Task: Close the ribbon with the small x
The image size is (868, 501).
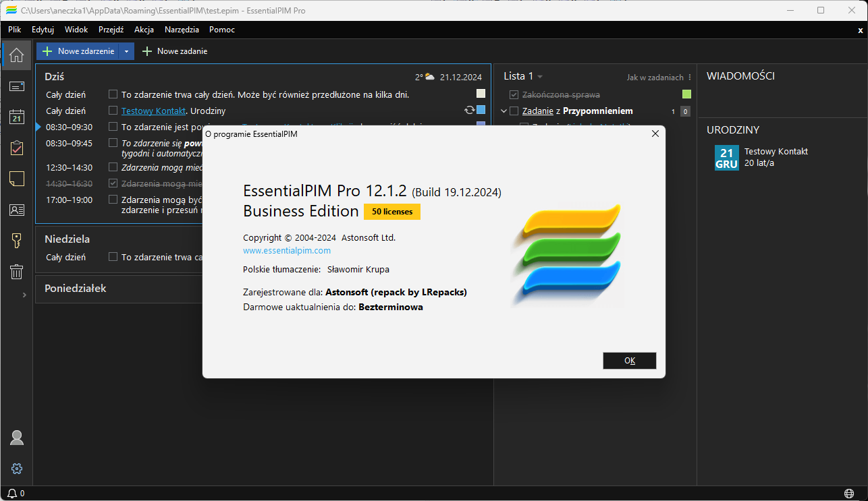Action: 861,30
